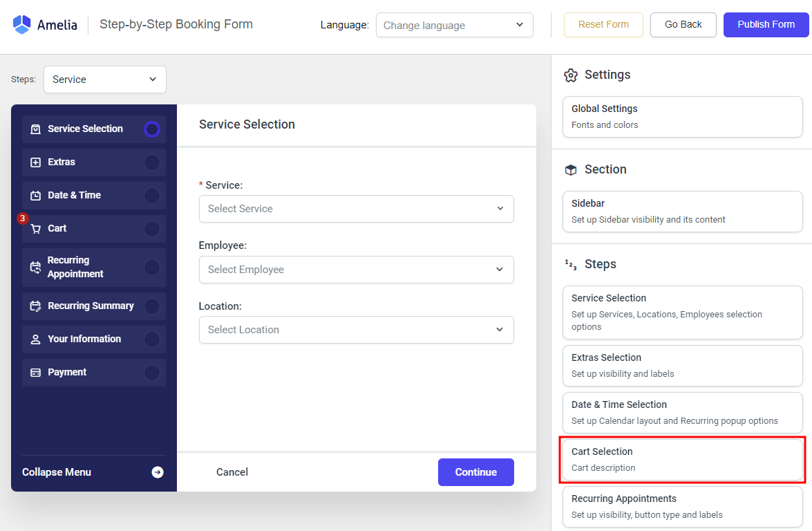Open the Select Service dropdown
Screen dimensions: 812x531
click(x=357, y=209)
